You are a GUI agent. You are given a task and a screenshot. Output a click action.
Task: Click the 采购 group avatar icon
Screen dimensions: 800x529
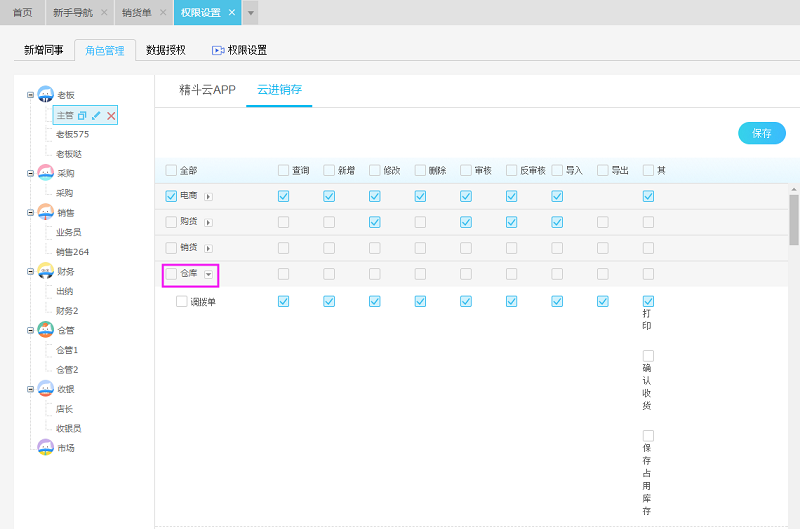click(45, 173)
